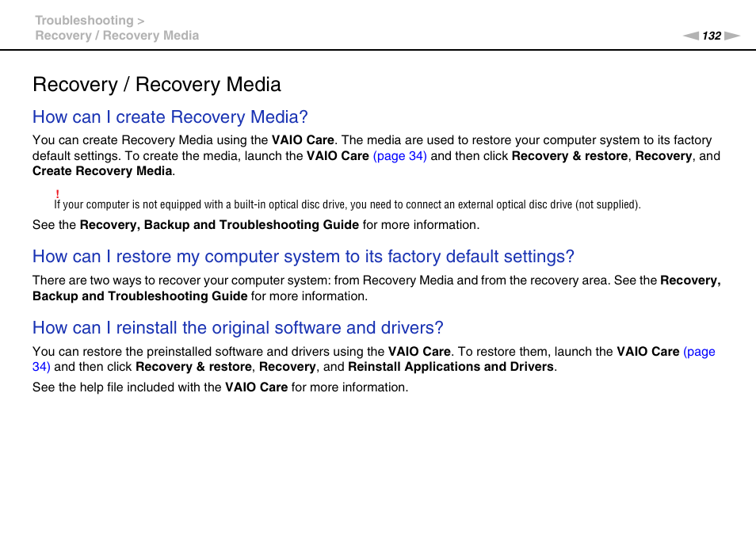Go to previous page using left arrow
The width and height of the screenshot is (756, 534).
[x=691, y=36]
